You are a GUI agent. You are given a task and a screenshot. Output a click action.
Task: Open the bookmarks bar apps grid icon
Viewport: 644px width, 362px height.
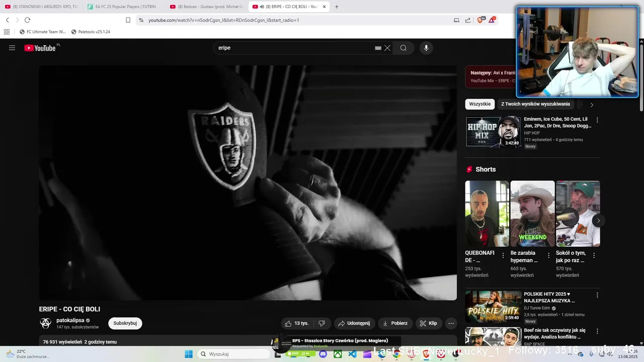(7, 32)
